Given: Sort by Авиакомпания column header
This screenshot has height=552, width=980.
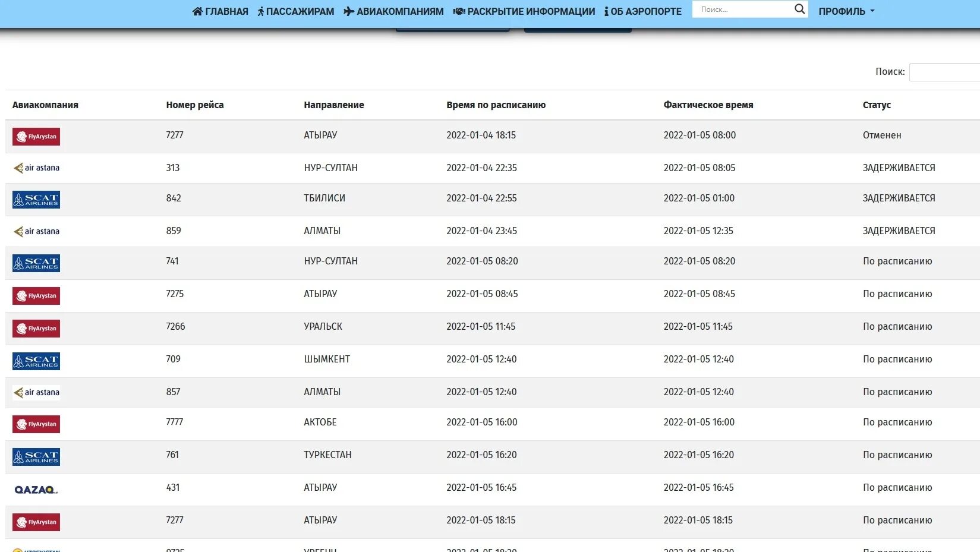Looking at the screenshot, I should pyautogui.click(x=45, y=105).
